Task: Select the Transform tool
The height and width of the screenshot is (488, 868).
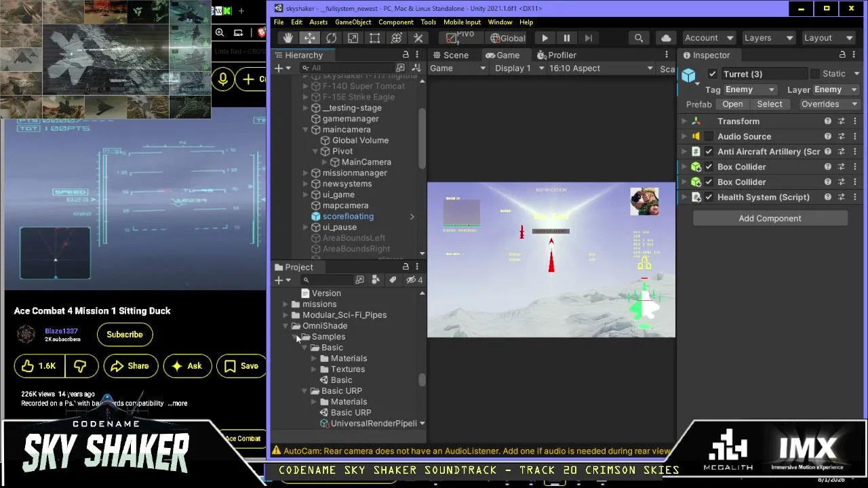Action: (x=397, y=39)
